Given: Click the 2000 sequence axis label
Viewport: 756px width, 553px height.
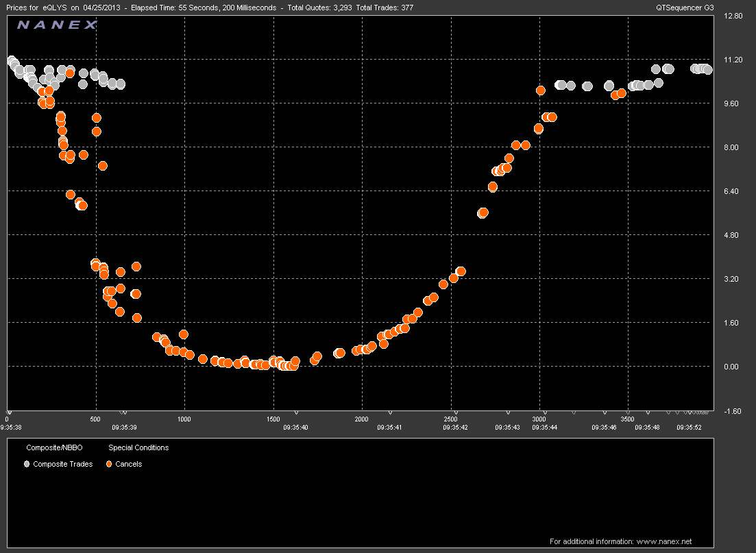Looking at the screenshot, I should pyautogui.click(x=362, y=419).
